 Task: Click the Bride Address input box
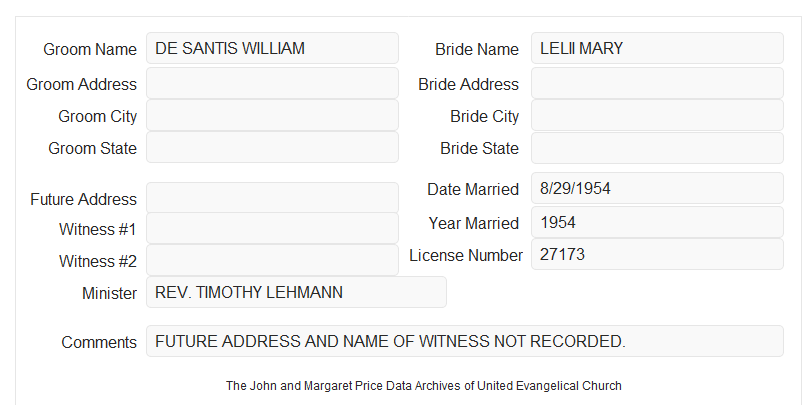pos(657,83)
